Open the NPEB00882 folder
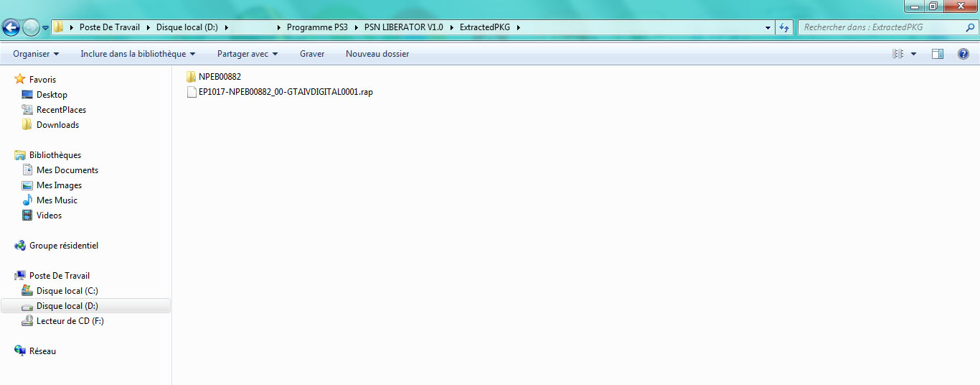This screenshot has width=980, height=385. point(219,77)
